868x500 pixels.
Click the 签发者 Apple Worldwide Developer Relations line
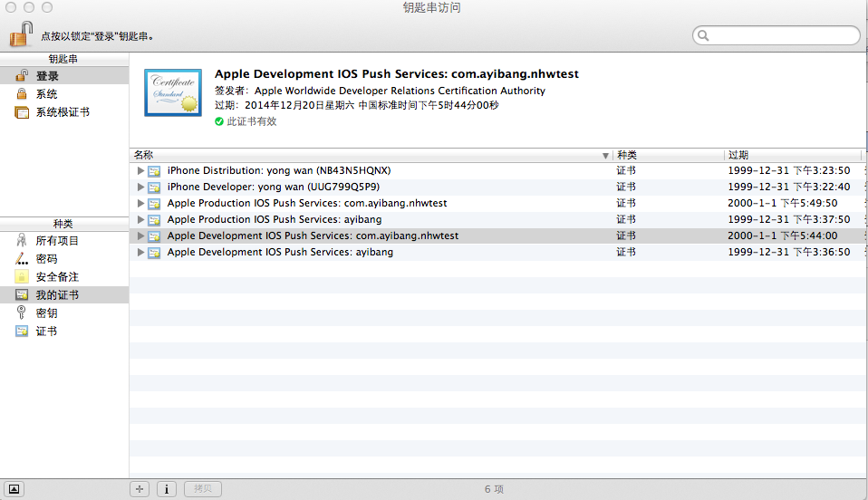380,91
